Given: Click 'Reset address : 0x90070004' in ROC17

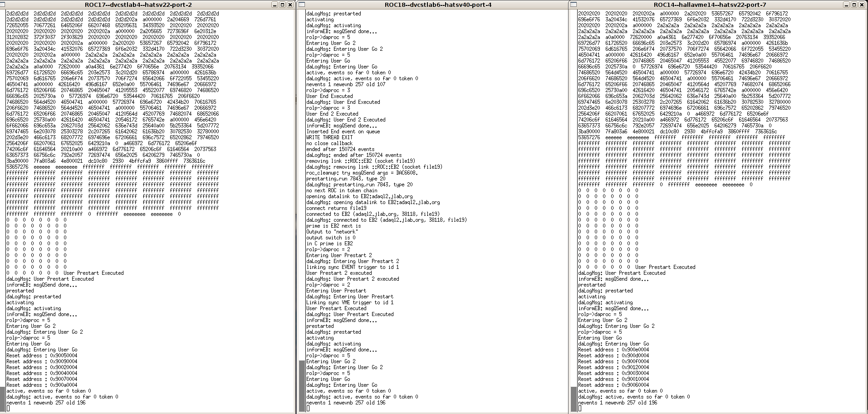Looking at the screenshot, I should tap(42, 379).
